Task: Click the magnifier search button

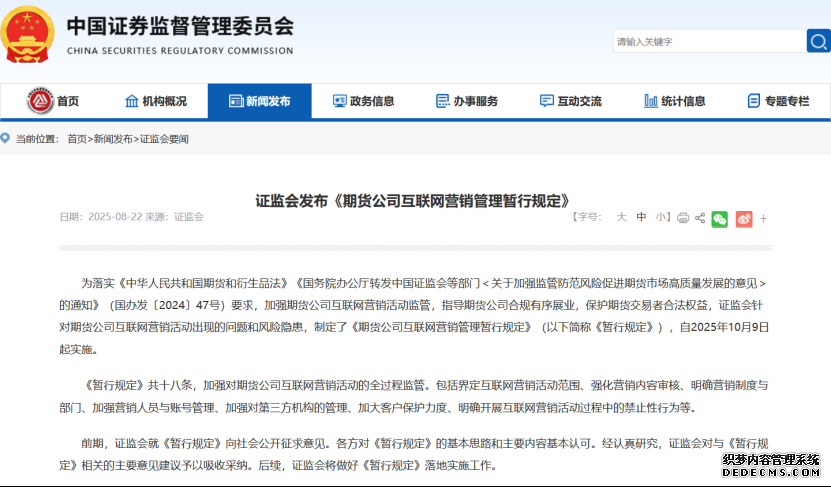Action: (818, 41)
